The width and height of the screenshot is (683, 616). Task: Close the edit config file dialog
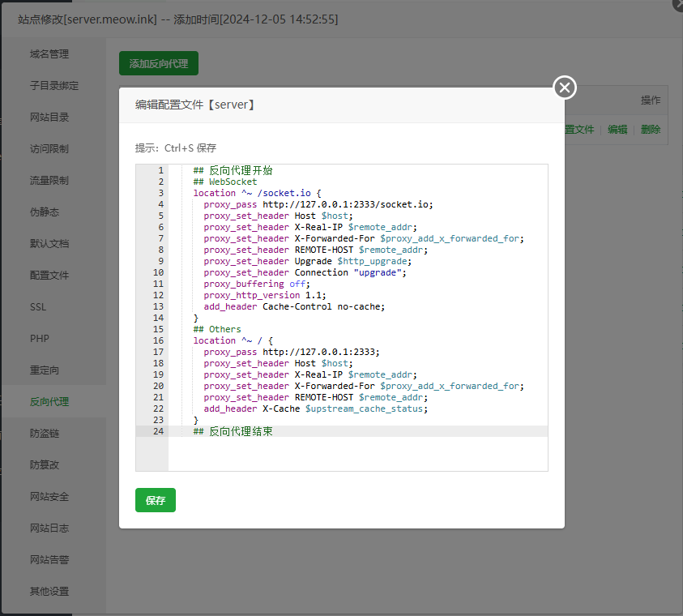tap(565, 88)
